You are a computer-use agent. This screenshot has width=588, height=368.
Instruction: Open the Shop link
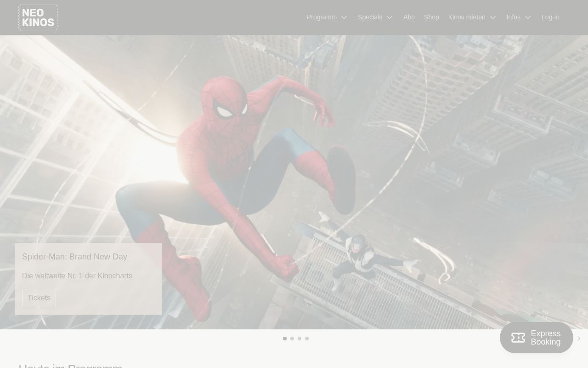click(x=431, y=17)
